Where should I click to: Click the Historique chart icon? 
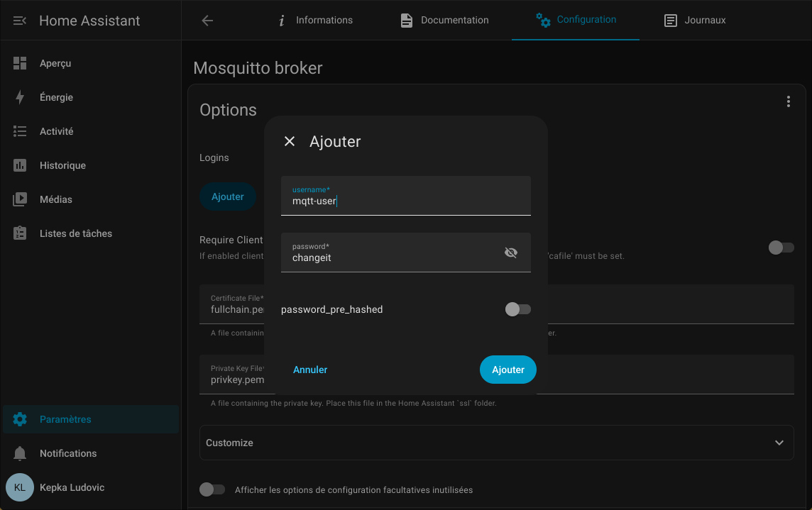(20, 165)
